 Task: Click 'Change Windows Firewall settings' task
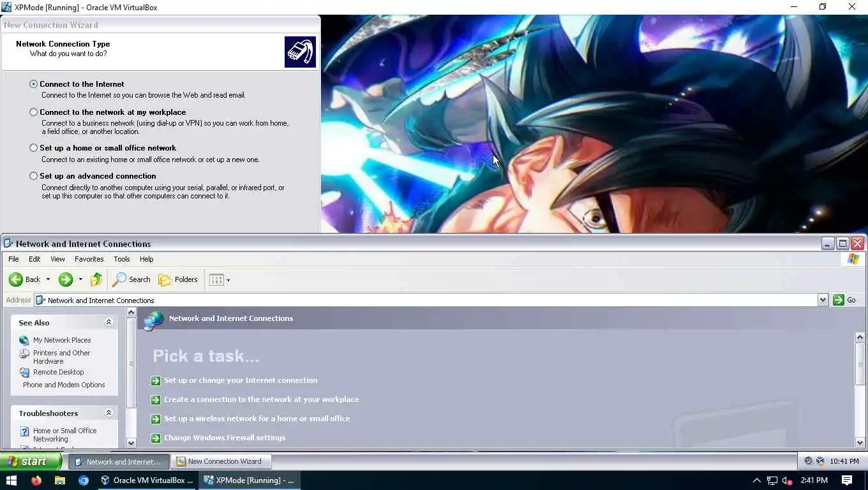click(x=225, y=438)
